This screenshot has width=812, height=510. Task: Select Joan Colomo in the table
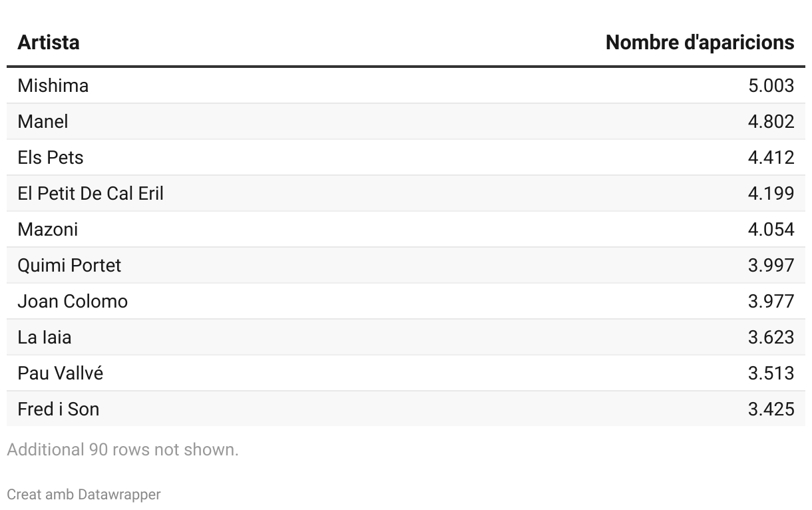(73, 301)
